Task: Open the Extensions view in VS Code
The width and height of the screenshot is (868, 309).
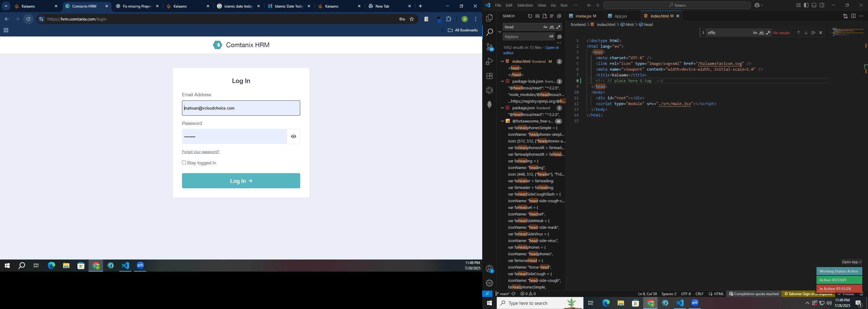Action: [x=489, y=76]
